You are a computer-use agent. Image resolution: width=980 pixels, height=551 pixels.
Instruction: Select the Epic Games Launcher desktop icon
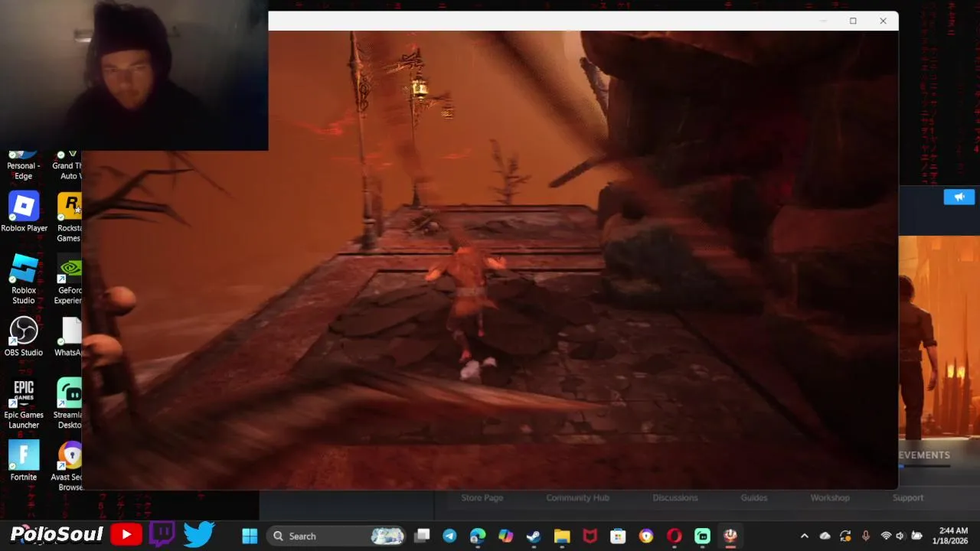click(24, 404)
